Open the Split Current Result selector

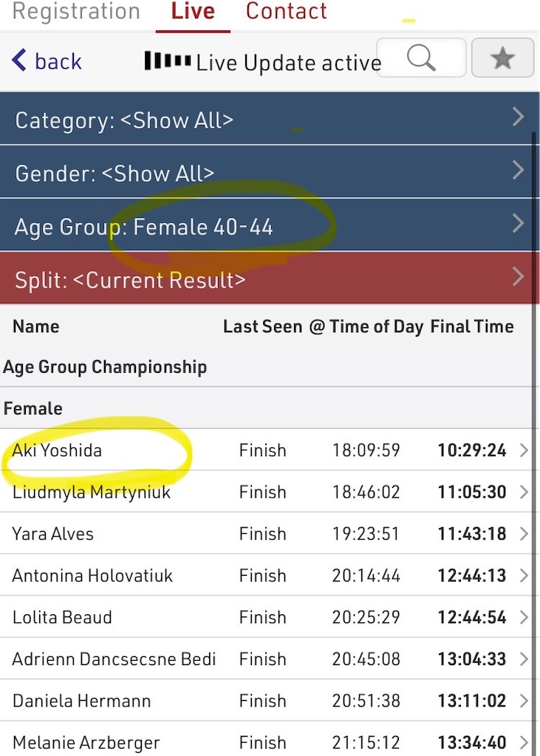[x=268, y=278]
